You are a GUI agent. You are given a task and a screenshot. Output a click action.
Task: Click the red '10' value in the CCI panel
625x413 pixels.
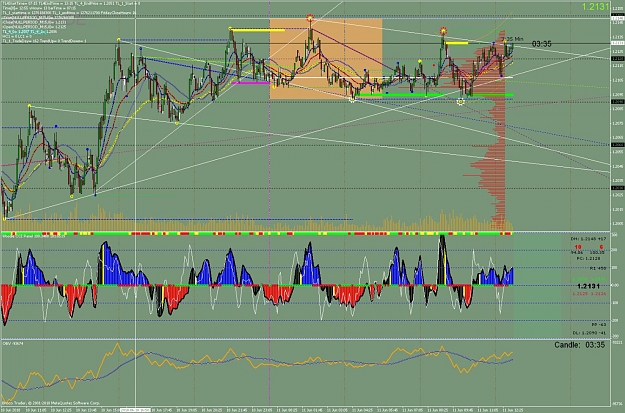578,247
